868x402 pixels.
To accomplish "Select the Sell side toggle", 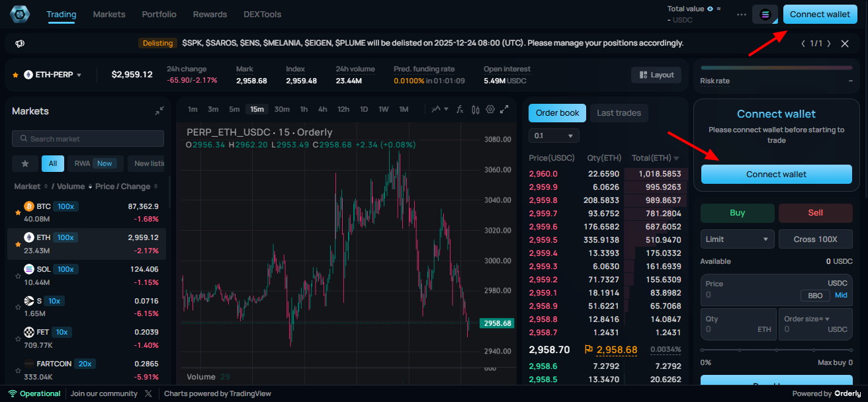I will coord(815,213).
